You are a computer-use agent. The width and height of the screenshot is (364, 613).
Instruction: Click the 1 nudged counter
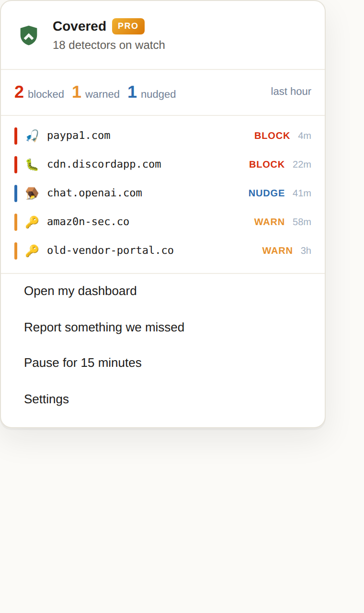point(152,92)
